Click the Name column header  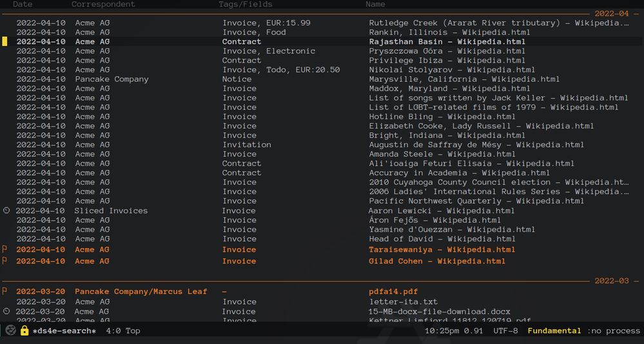[375, 5]
